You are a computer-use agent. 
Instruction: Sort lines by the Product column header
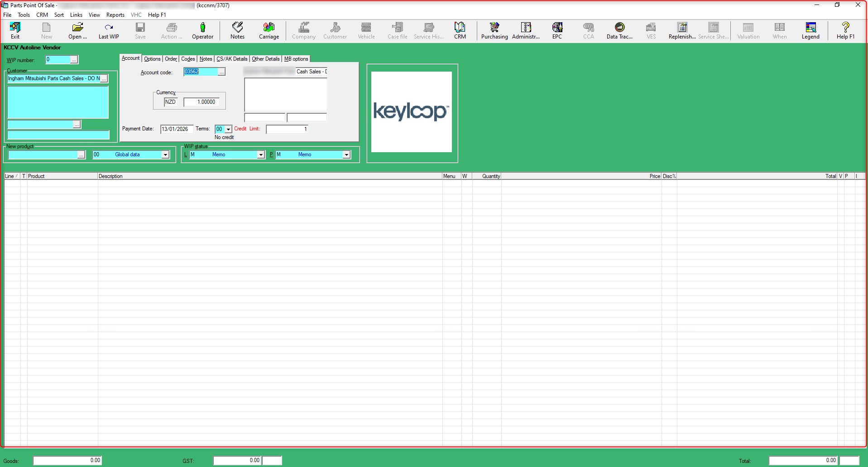(62, 176)
